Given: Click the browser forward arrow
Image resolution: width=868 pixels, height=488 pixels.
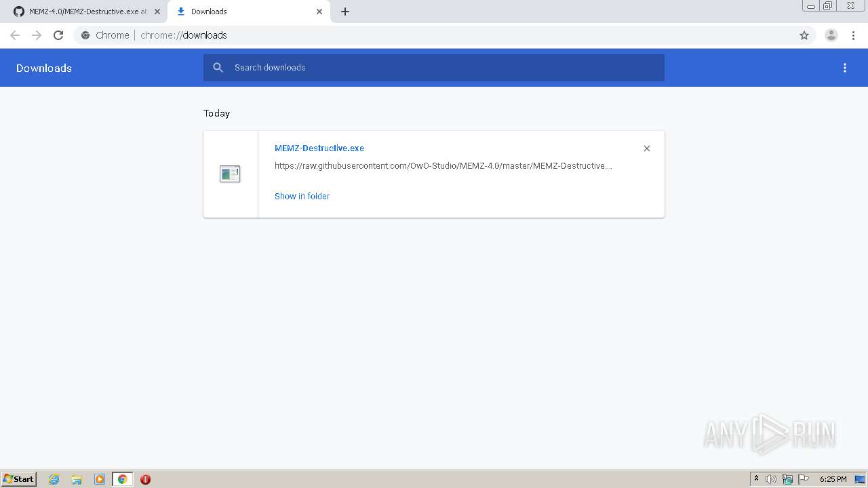Looking at the screenshot, I should (37, 35).
